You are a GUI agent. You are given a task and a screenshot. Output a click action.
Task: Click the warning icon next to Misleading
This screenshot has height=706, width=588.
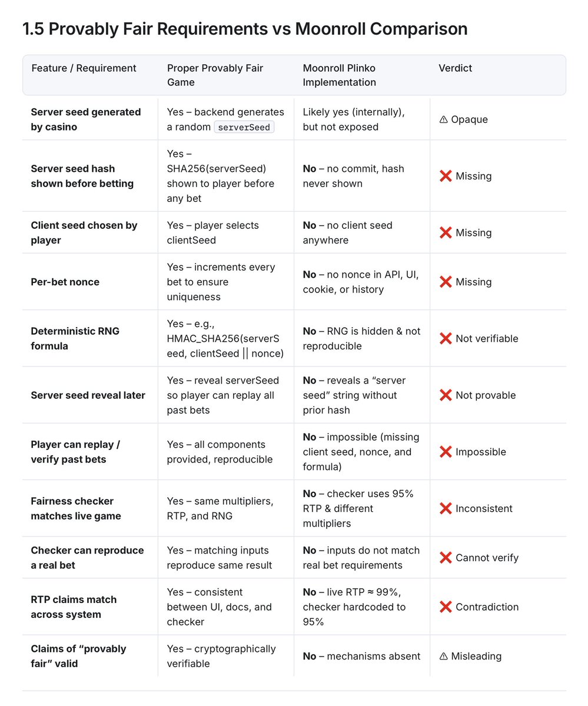click(443, 656)
